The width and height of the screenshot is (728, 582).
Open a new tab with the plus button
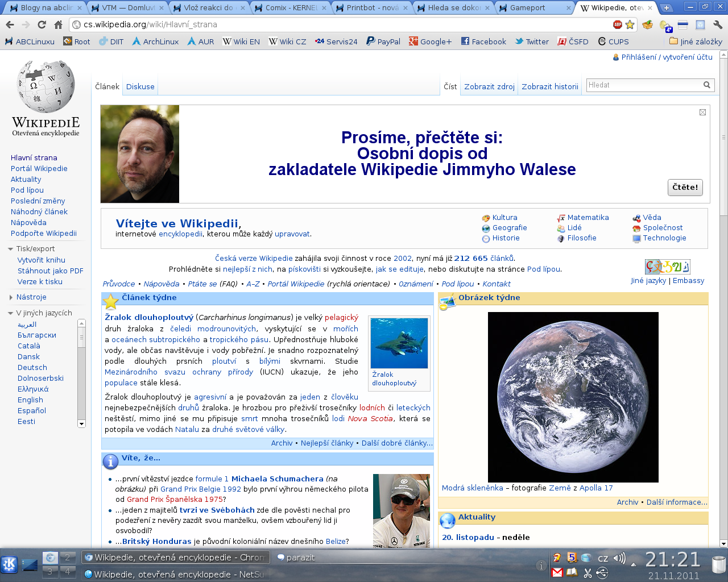click(666, 8)
